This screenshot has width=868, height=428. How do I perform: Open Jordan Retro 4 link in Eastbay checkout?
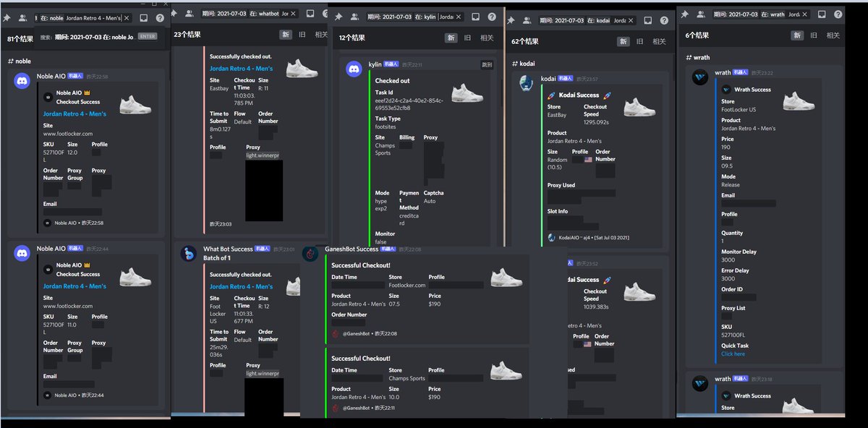coord(241,69)
